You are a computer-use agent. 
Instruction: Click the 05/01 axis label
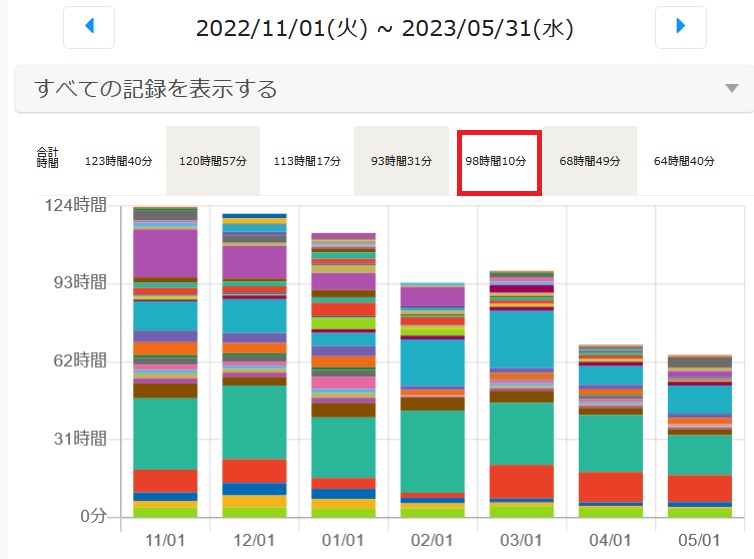(x=699, y=540)
